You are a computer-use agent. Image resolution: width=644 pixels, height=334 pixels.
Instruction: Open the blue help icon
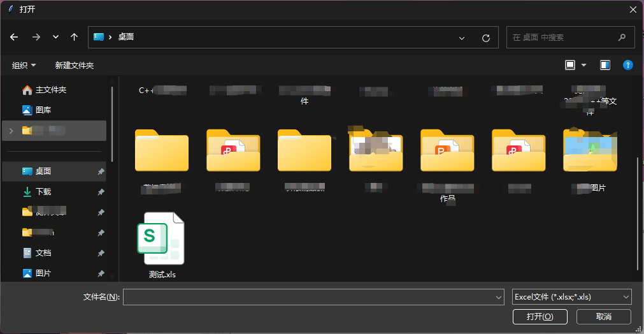tap(627, 65)
